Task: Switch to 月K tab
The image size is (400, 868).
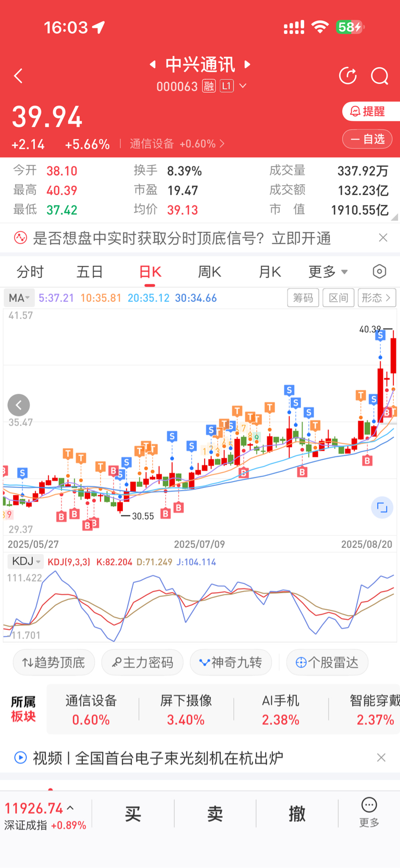Action: (x=270, y=272)
